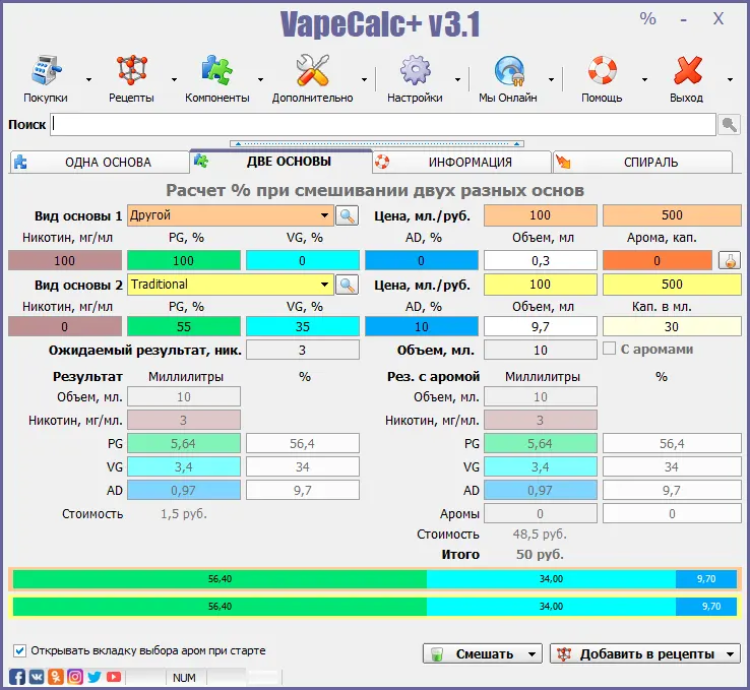
Task: Toggle the С аромами checkbox
Action: (x=610, y=349)
